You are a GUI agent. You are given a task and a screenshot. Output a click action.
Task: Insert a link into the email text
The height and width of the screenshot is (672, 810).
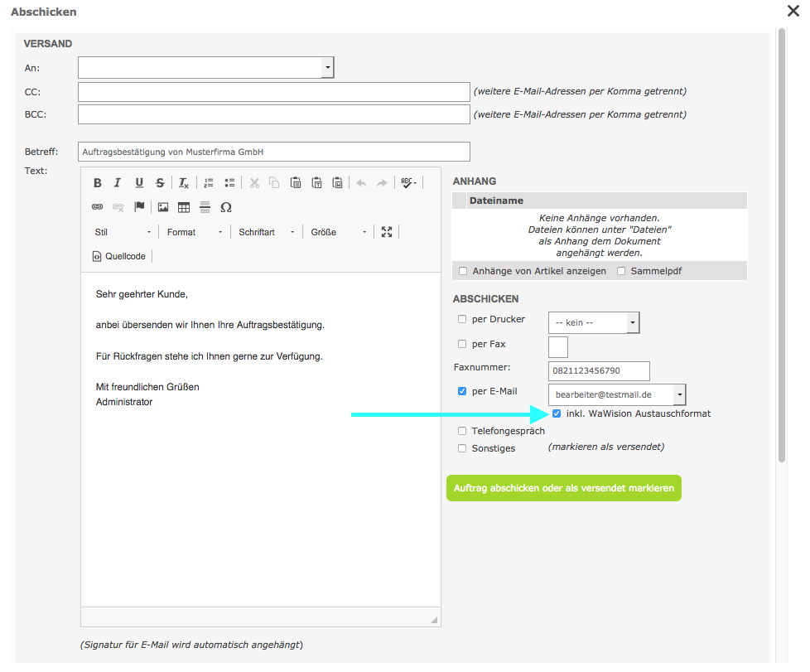point(97,207)
